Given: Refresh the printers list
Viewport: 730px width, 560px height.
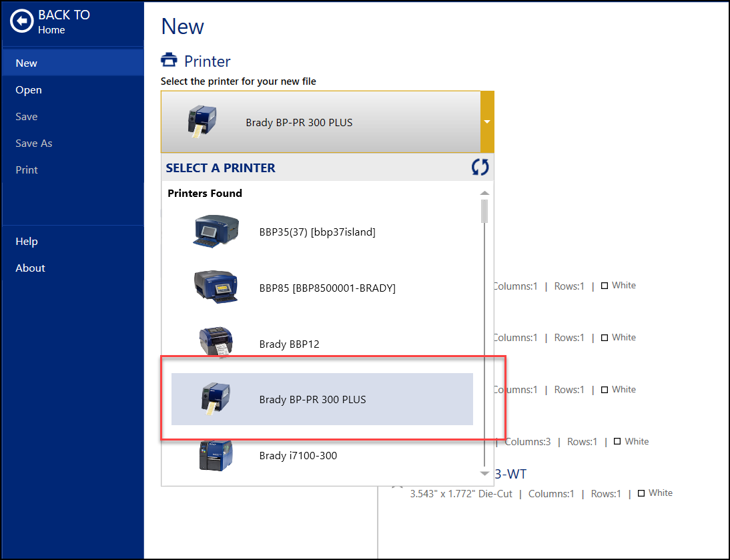Looking at the screenshot, I should click(x=480, y=167).
